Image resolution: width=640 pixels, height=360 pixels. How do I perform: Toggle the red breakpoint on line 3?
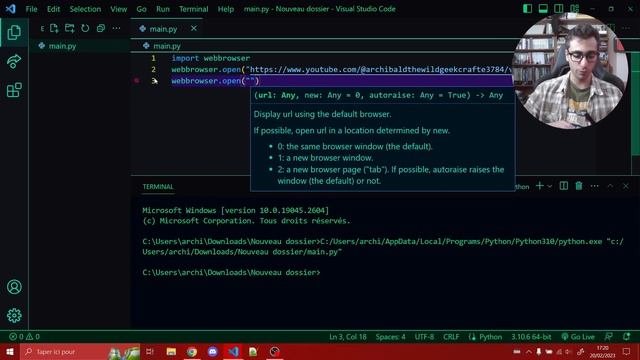point(137,81)
